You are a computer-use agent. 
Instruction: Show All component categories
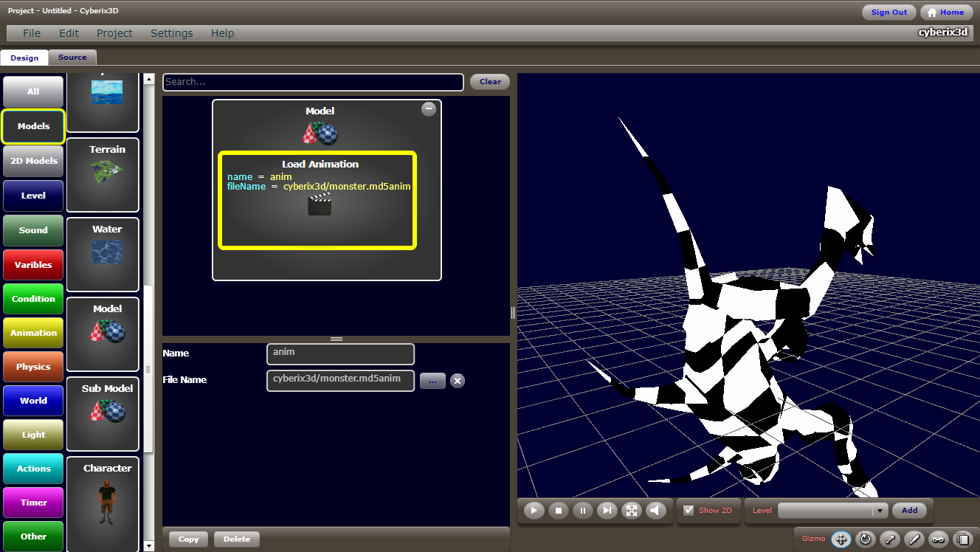point(33,92)
